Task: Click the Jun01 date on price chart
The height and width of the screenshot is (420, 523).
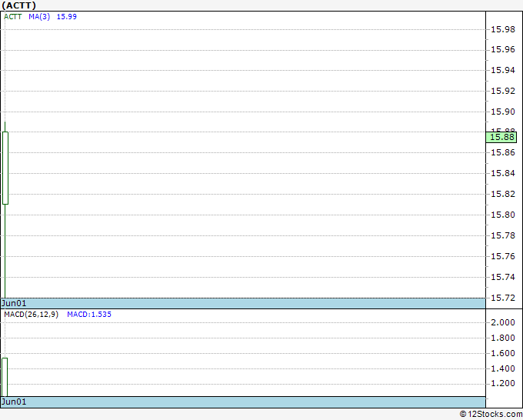Action: click(14, 303)
